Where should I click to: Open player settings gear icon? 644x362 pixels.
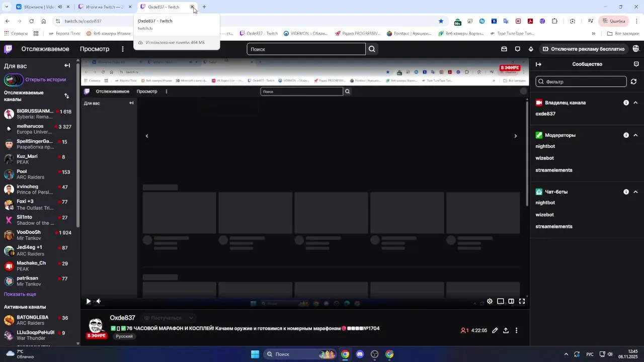click(490, 301)
